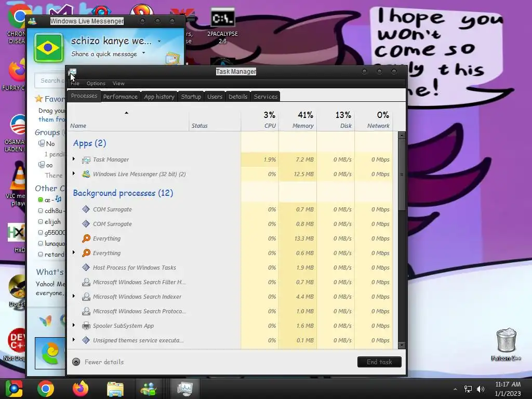Go to the Details tab

238,97
